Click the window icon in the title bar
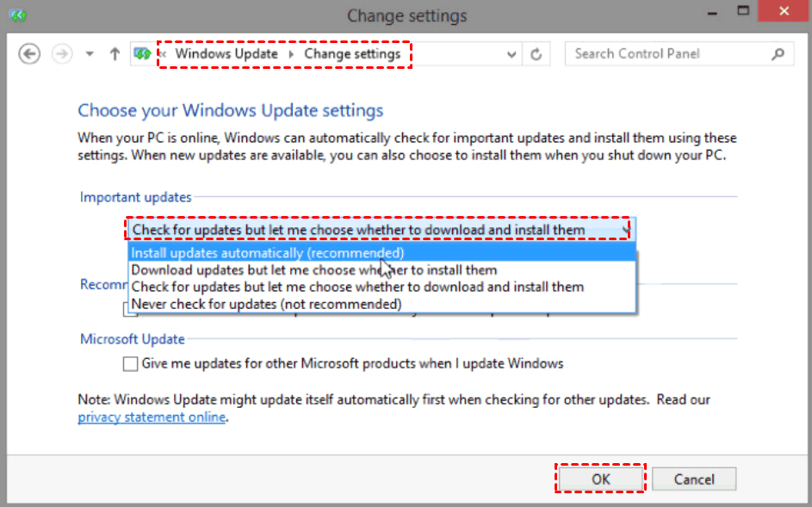812x507 pixels. [18, 15]
